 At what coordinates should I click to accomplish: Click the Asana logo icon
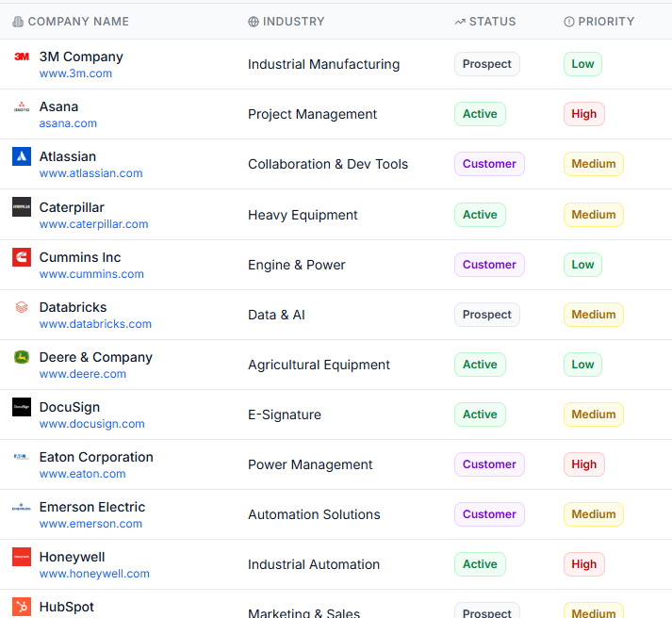[22, 106]
